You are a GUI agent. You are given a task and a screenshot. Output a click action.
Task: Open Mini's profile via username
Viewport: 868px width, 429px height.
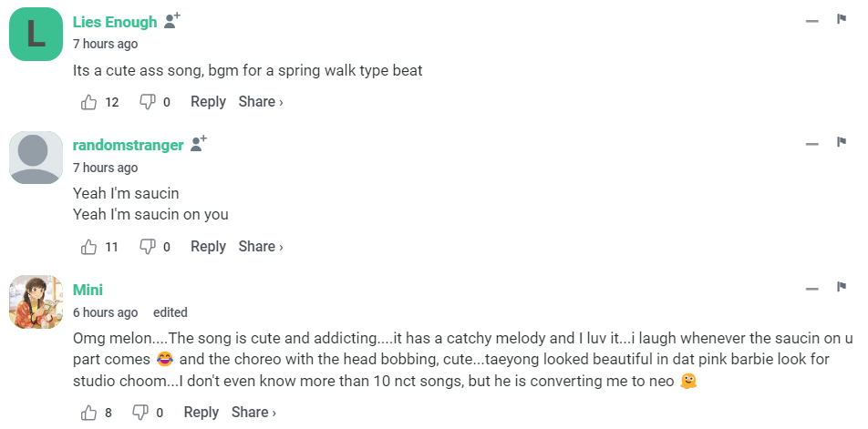pyautogui.click(x=88, y=290)
